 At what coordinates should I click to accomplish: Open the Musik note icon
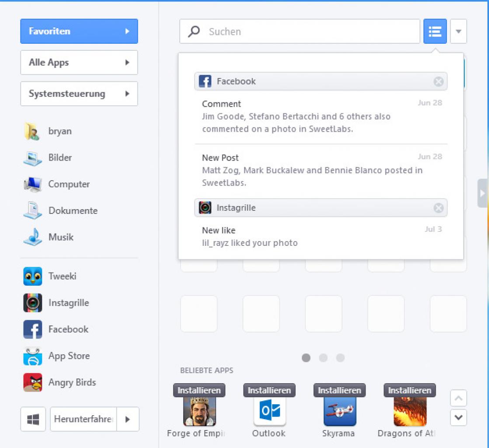[x=32, y=237]
